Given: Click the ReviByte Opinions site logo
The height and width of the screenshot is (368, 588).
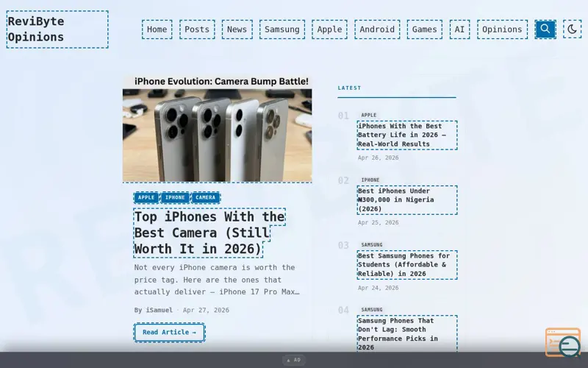Looking at the screenshot, I should 57,29.
